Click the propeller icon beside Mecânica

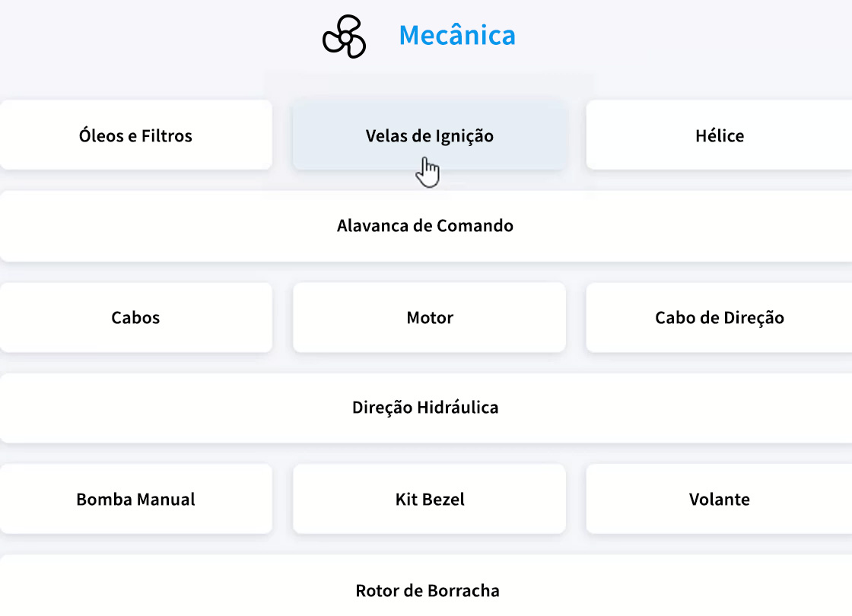[345, 37]
